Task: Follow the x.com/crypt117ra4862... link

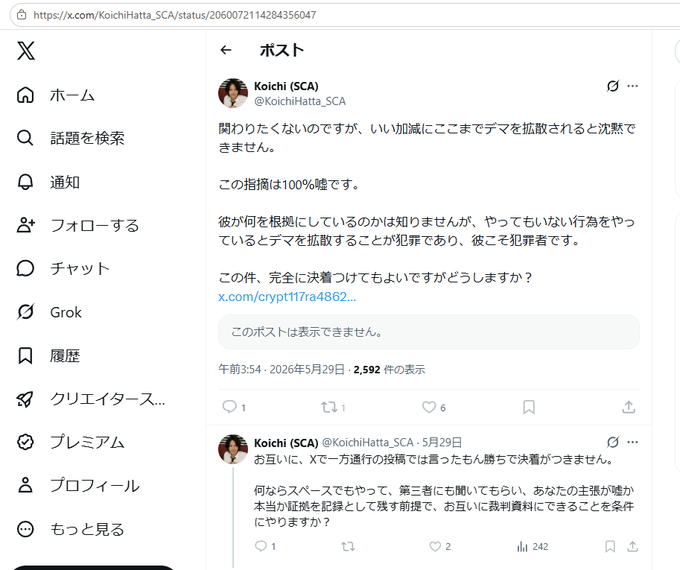Action: click(x=287, y=297)
